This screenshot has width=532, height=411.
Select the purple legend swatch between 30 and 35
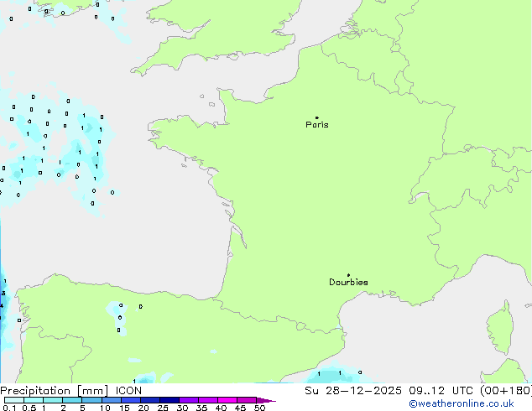pyautogui.click(x=189, y=400)
